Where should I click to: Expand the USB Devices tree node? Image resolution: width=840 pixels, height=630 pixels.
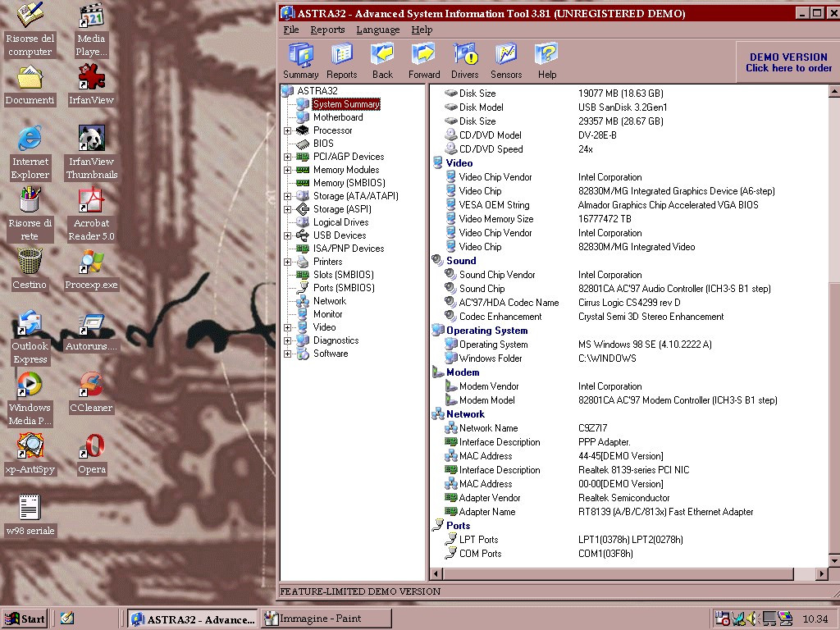pyautogui.click(x=288, y=235)
